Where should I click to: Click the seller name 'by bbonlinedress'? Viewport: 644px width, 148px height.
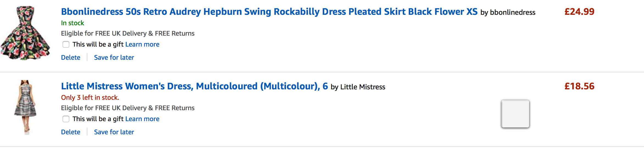coord(508,12)
